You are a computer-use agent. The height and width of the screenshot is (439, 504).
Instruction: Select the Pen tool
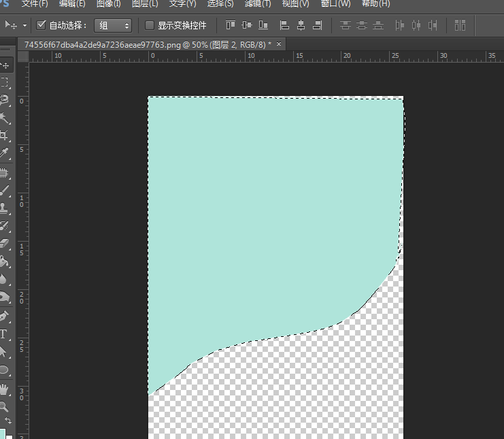point(5,316)
